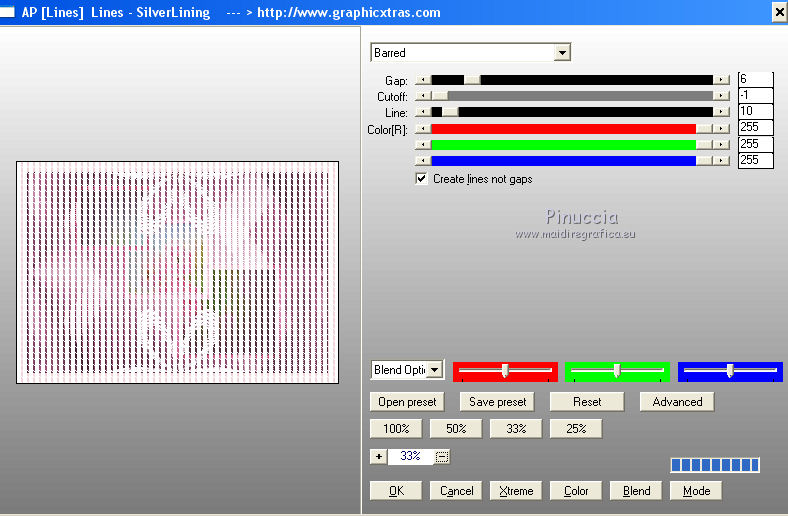Image resolution: width=788 pixels, height=516 pixels.
Task: Click the Reset button
Action: (x=587, y=402)
